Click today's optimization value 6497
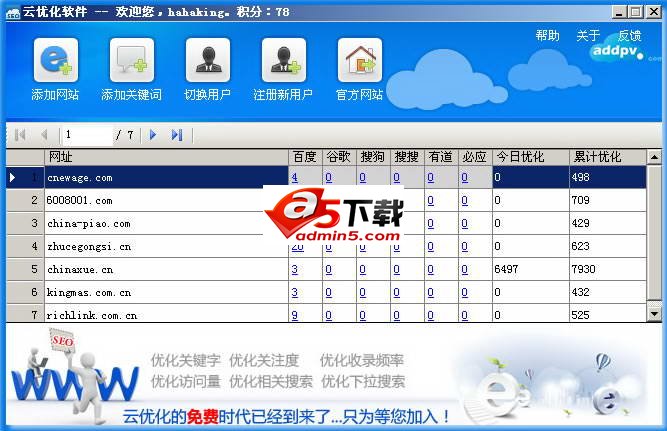This screenshot has width=667, height=431. pyautogui.click(x=506, y=269)
